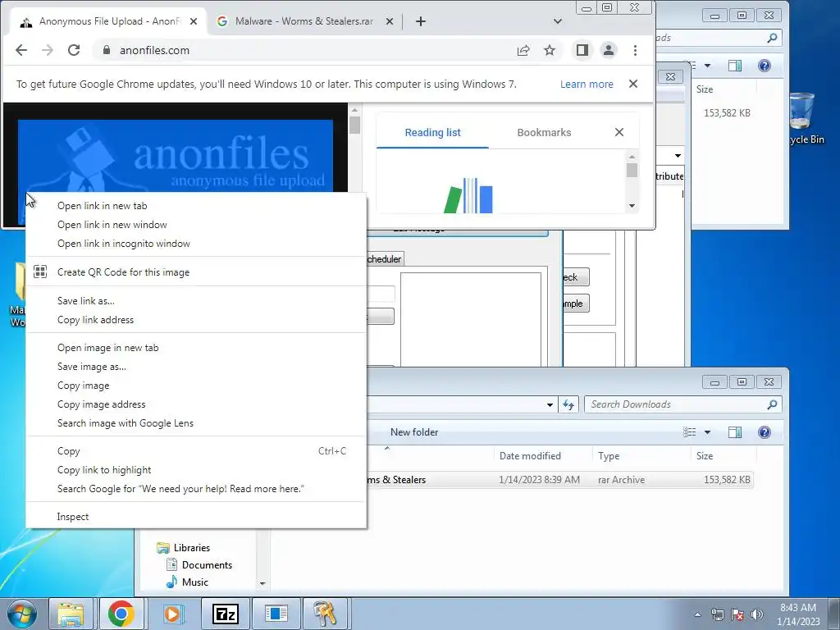Open the Chrome three-dot menu
Viewport: 840px width, 630px height.
[x=636, y=50]
